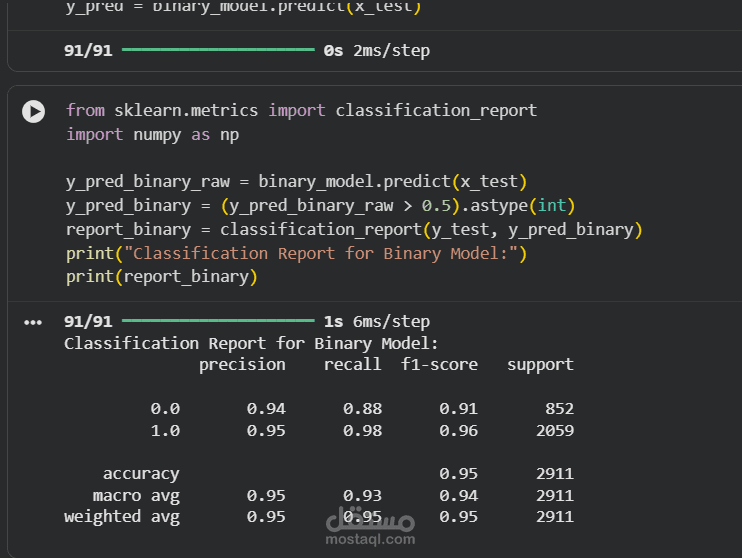Click the 'support' column header in output
The image size is (742, 558).
540,364
